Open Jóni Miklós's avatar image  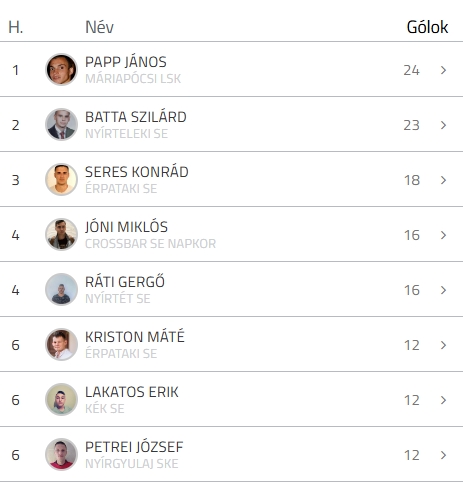click(61, 234)
